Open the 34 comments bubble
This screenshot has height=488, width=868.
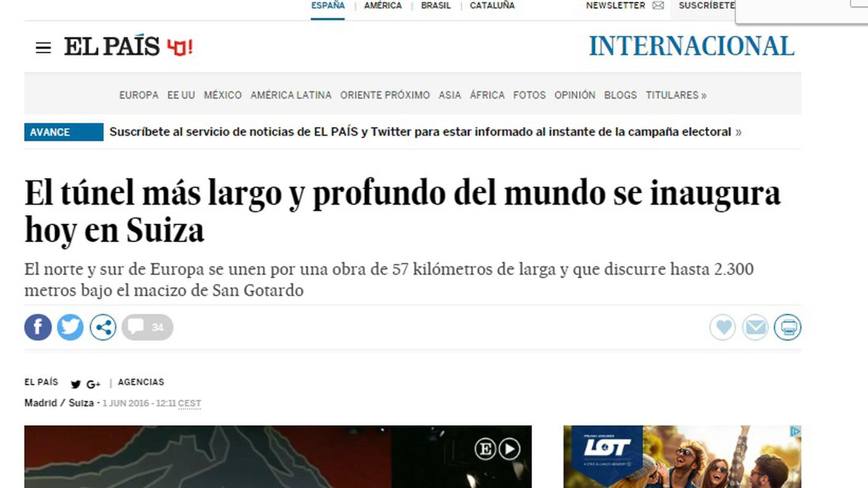pos(147,327)
